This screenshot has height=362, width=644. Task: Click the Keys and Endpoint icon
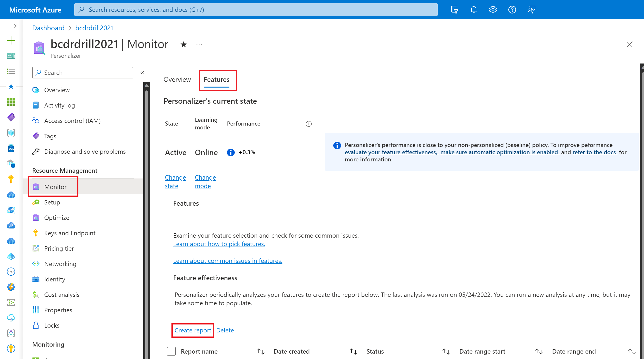[36, 233]
